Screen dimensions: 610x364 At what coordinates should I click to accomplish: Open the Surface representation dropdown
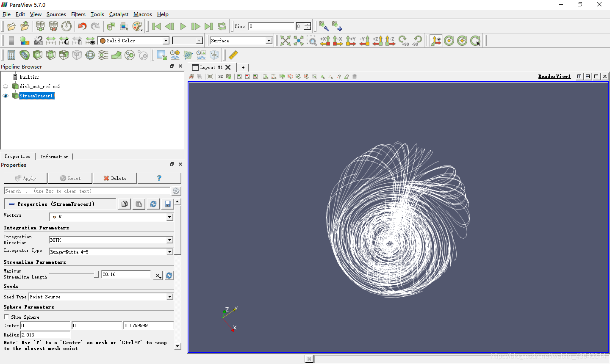coord(241,41)
